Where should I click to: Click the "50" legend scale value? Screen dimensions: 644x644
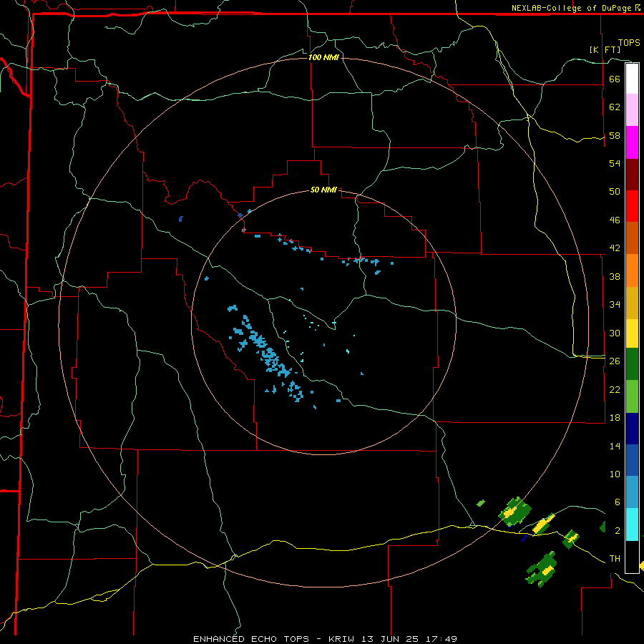click(x=615, y=192)
